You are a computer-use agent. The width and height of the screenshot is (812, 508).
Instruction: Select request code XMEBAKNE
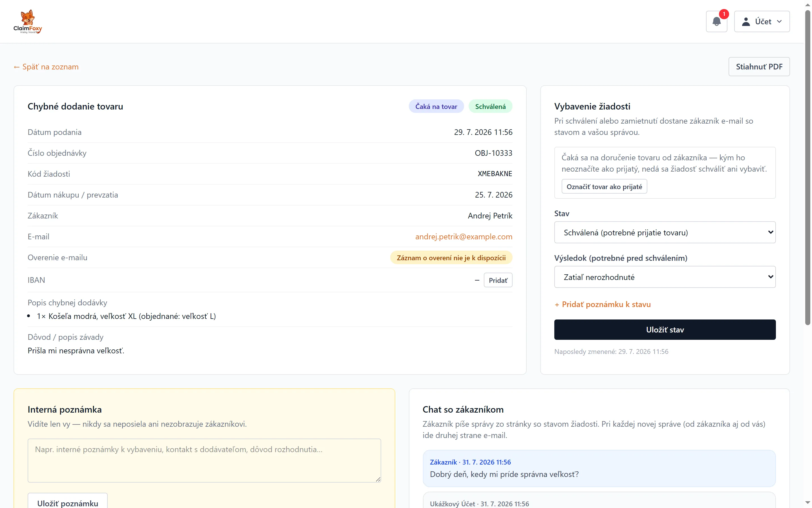[495, 174]
